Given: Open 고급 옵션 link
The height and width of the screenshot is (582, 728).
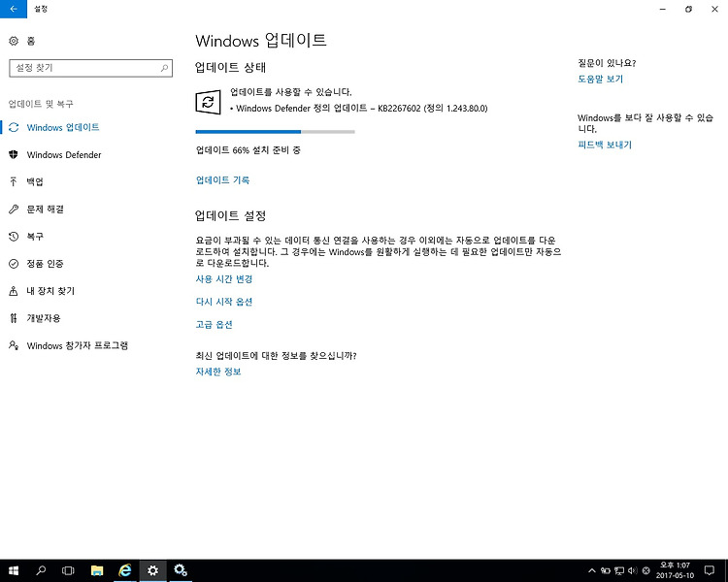Looking at the screenshot, I should click(x=214, y=324).
